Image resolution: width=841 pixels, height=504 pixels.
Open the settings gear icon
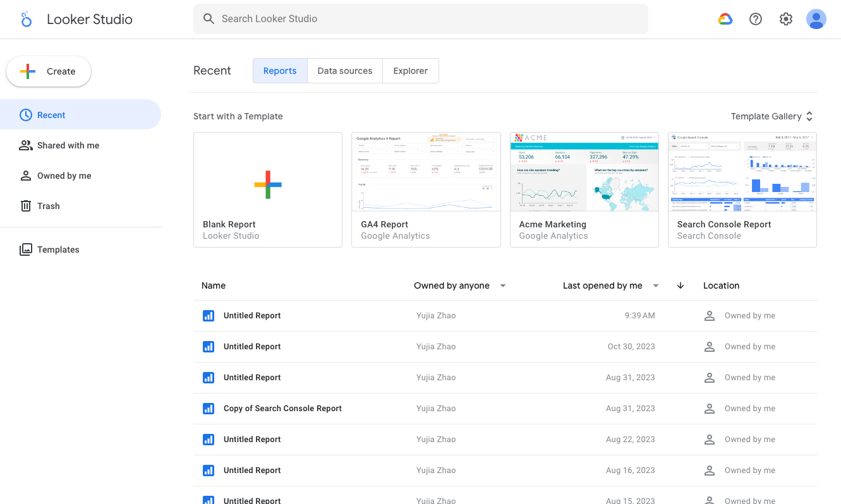pyautogui.click(x=785, y=19)
